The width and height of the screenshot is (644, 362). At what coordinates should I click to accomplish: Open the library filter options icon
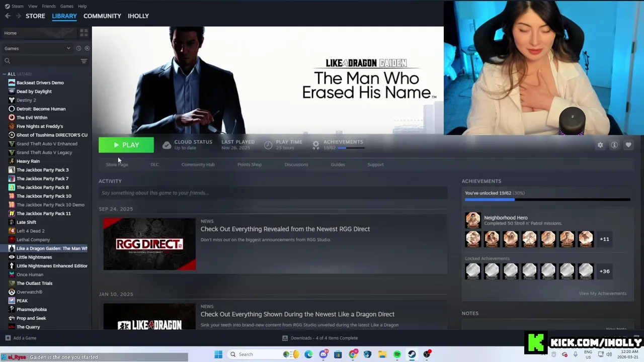click(84, 61)
